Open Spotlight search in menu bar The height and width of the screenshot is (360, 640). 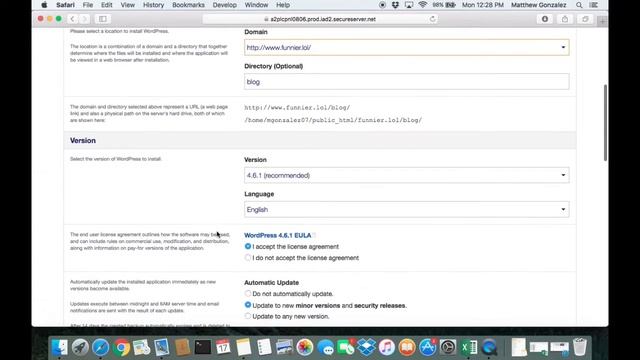click(x=579, y=5)
